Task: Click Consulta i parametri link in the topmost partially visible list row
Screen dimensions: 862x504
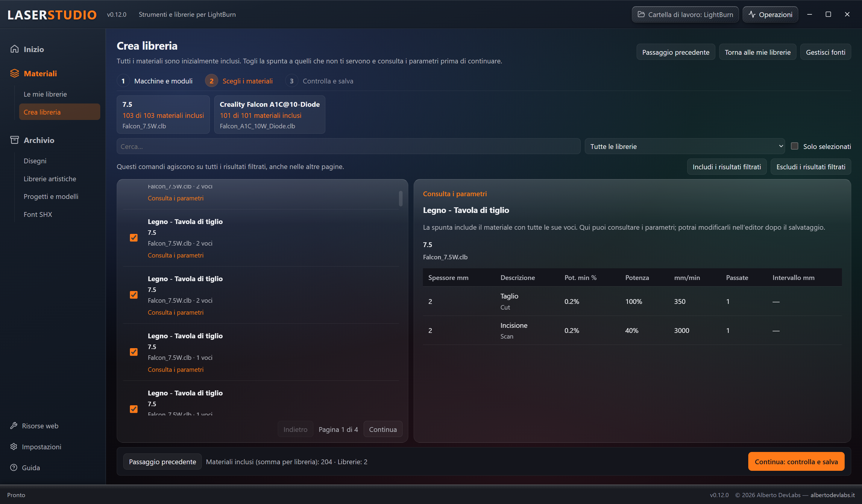Action: tap(175, 198)
